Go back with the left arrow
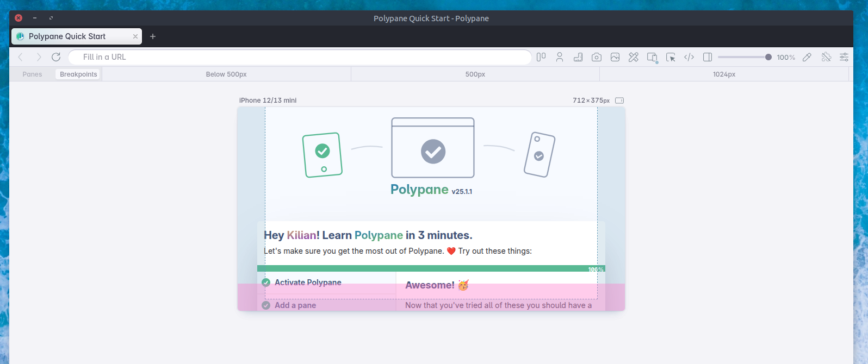The image size is (868, 364). pyautogui.click(x=21, y=57)
